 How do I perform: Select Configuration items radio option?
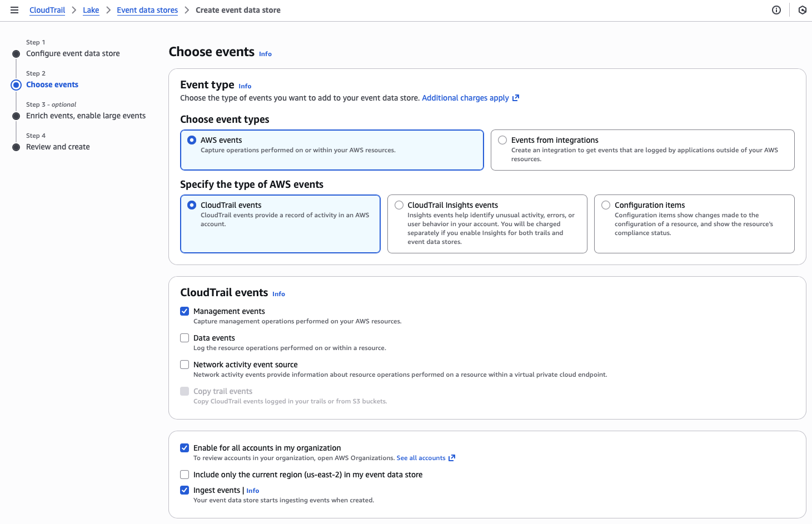[606, 205]
